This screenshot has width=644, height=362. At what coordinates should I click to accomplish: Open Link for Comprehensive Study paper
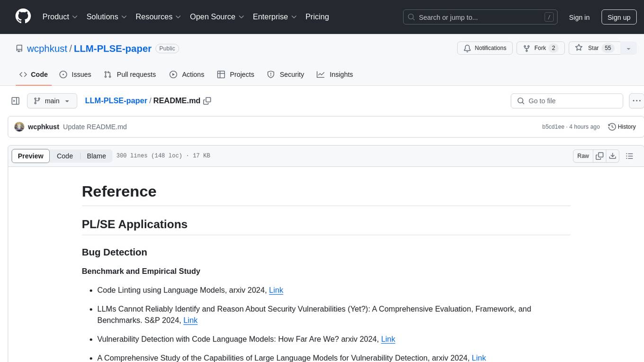point(479,358)
